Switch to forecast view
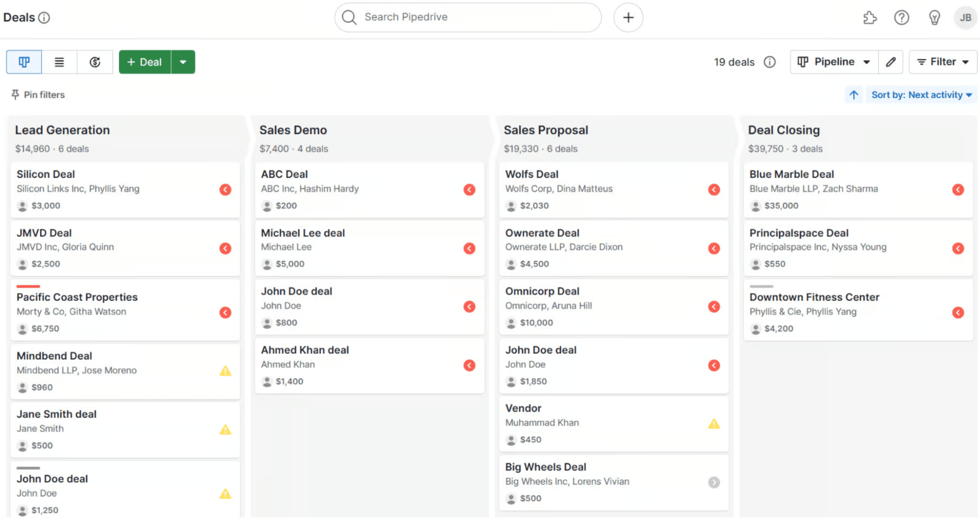Screen dimensions: 980x518 point(95,62)
